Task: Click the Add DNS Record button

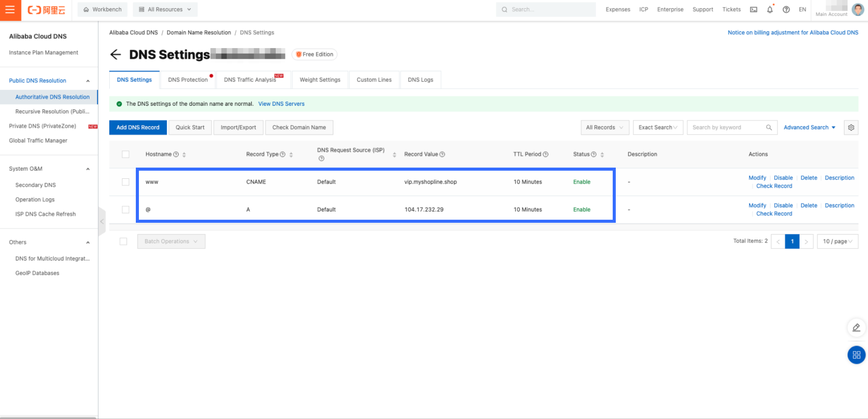Action: tap(138, 128)
